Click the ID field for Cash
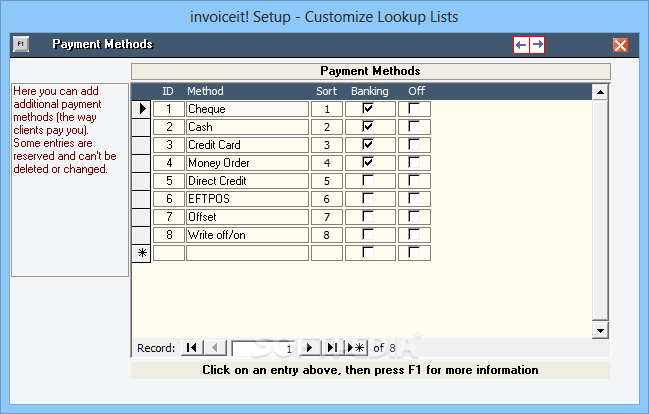This screenshot has height=414, width=649. [x=169, y=127]
